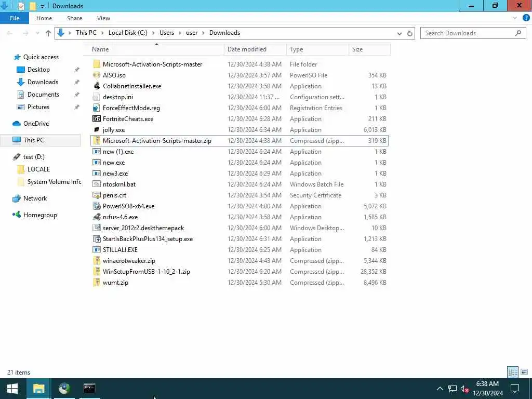The height and width of the screenshot is (399, 532).
Task: Open the Home ribbon tab
Action: click(x=44, y=18)
